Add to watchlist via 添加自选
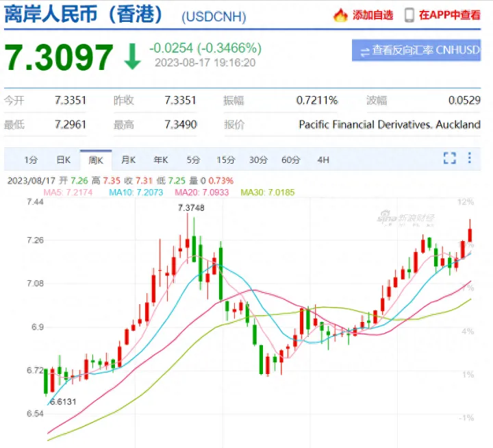Viewport: 493px width, 448px height. click(x=372, y=15)
